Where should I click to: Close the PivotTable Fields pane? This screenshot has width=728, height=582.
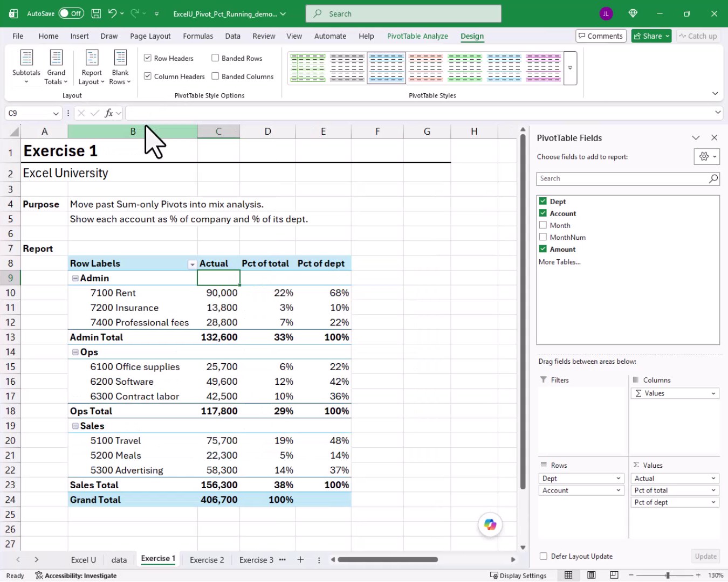coord(714,138)
